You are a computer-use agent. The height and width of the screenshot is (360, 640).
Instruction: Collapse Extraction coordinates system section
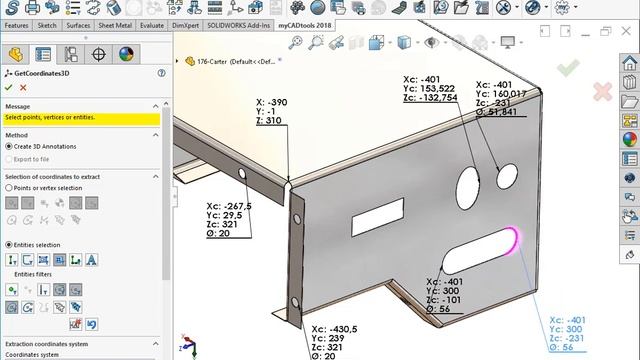[x=156, y=344]
